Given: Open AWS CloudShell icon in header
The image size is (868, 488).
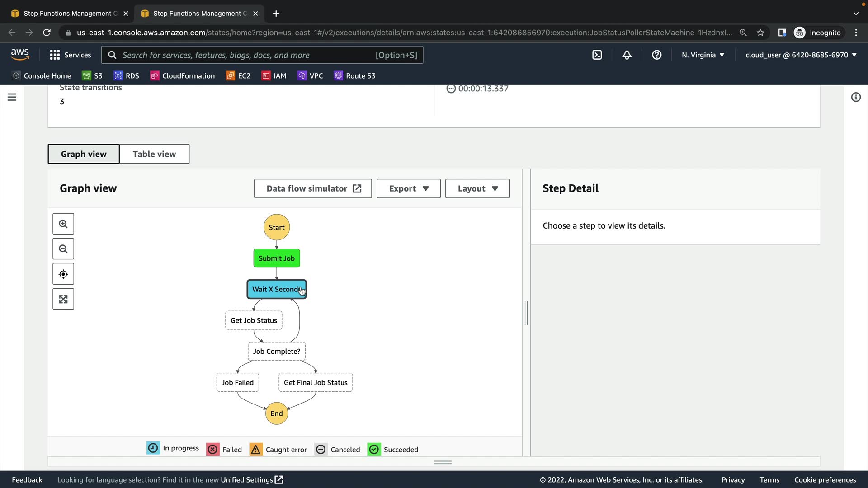Looking at the screenshot, I should click(x=597, y=55).
